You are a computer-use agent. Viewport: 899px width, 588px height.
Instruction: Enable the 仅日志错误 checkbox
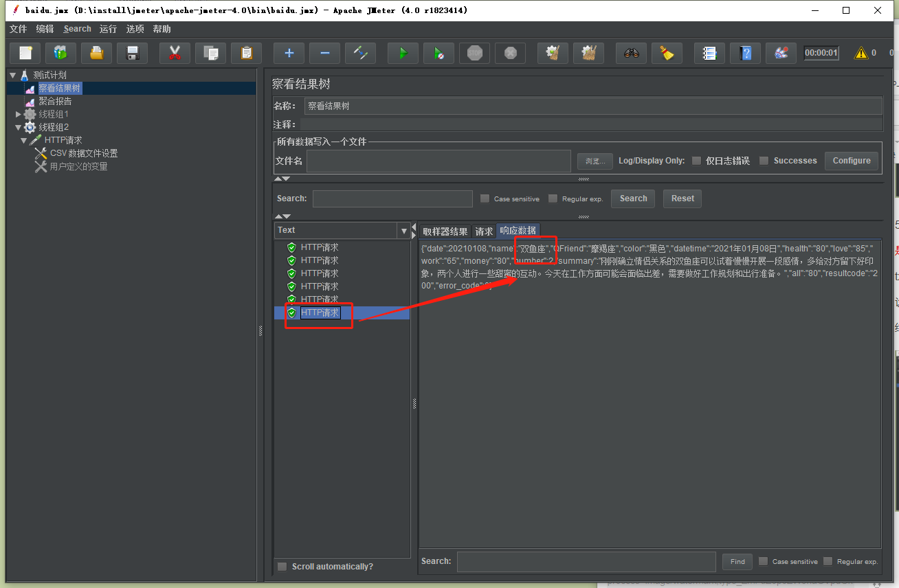point(696,161)
